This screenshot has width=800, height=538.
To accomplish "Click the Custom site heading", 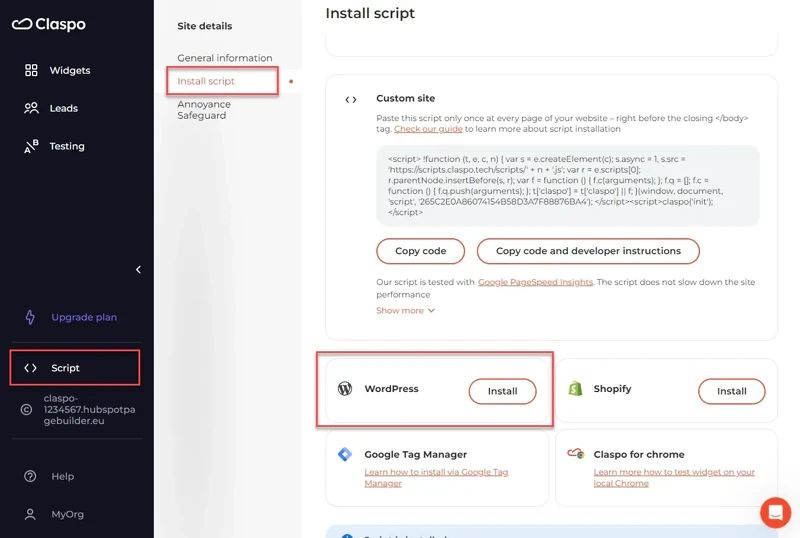I will [x=406, y=98].
